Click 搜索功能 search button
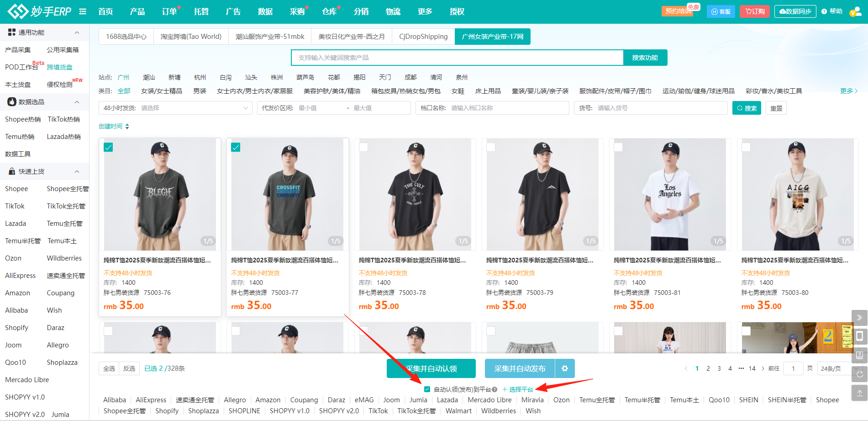868x421 pixels. tap(645, 58)
